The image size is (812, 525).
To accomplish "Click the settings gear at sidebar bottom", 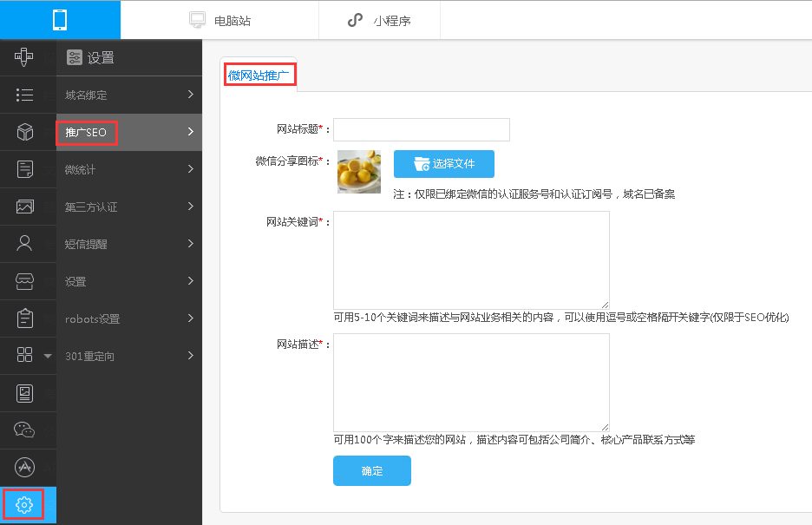I will 23,503.
